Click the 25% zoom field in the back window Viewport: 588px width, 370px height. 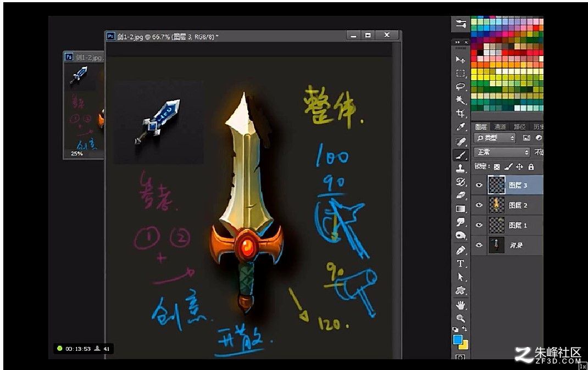click(77, 154)
